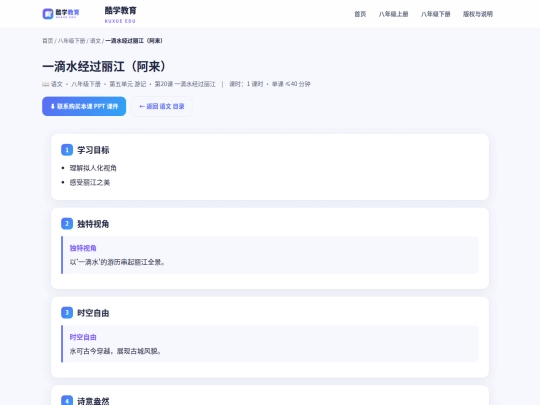
Task: Click the black 独特视角 section heading
Action: pyautogui.click(x=93, y=224)
